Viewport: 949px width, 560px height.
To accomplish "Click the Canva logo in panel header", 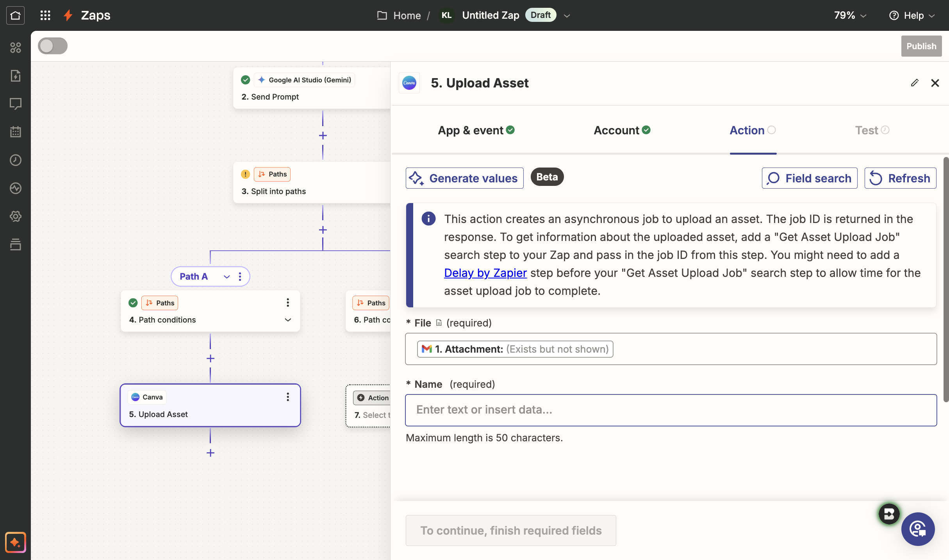I will point(409,83).
